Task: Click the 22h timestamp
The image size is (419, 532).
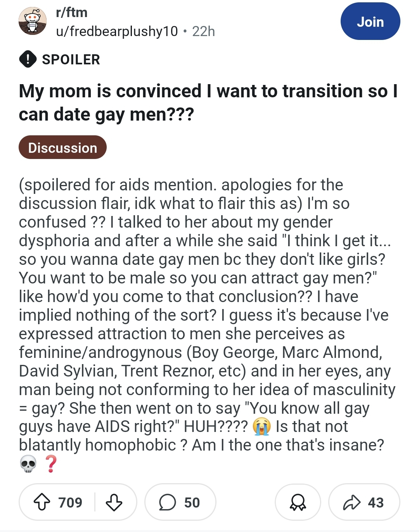Action: point(203,31)
